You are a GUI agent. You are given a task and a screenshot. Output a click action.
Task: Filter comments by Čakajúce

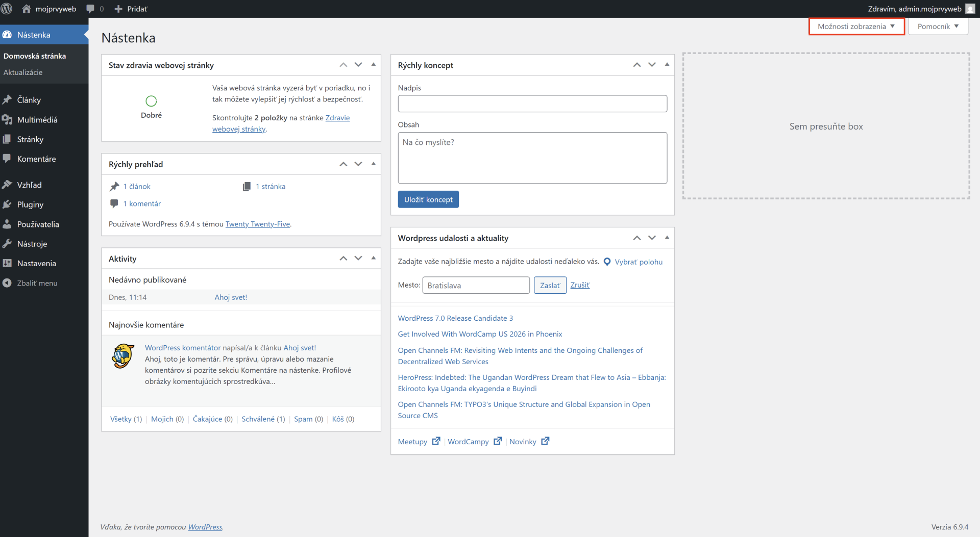pos(207,419)
